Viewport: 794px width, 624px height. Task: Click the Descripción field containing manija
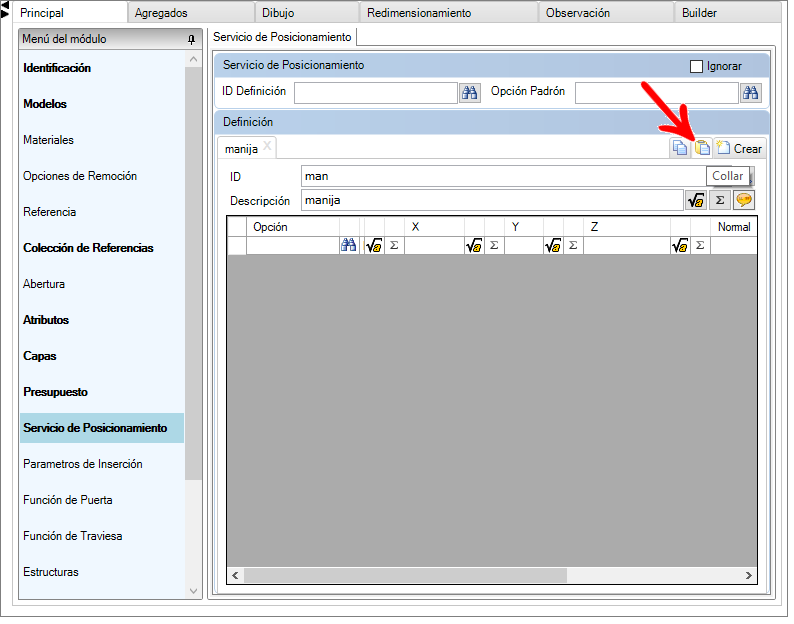click(492, 201)
